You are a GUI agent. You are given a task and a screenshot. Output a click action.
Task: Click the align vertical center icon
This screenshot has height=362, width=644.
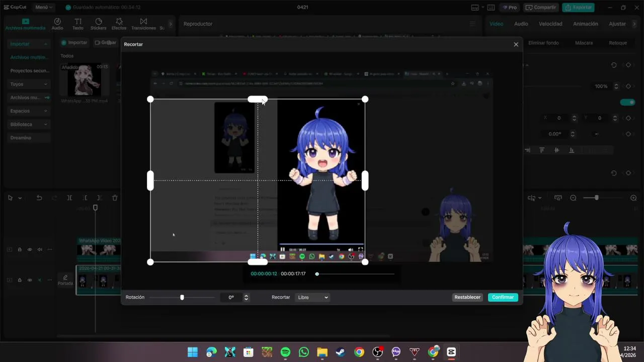556,150
